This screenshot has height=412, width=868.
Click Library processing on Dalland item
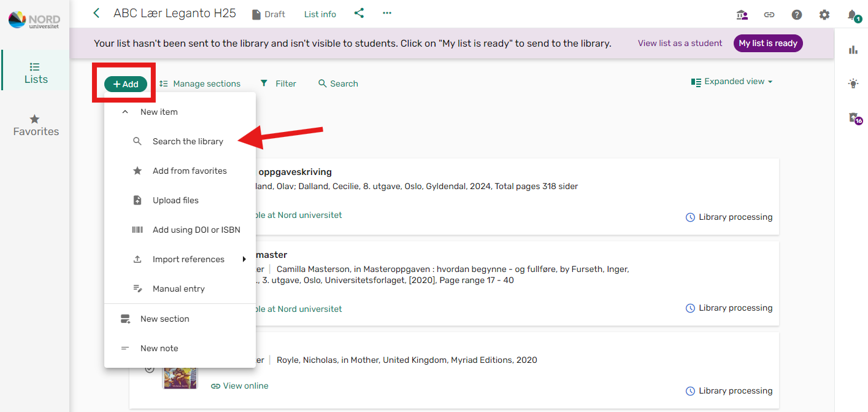(x=729, y=217)
